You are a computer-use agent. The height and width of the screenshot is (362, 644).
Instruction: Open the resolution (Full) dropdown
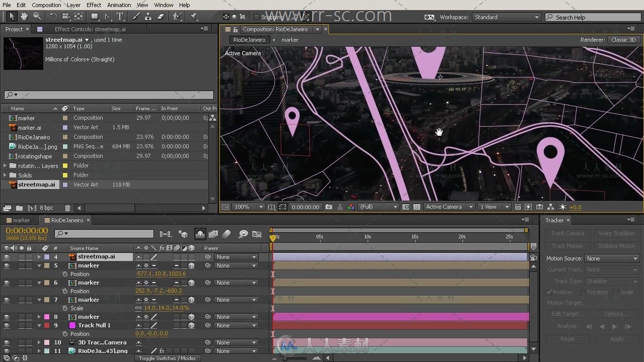tap(378, 207)
